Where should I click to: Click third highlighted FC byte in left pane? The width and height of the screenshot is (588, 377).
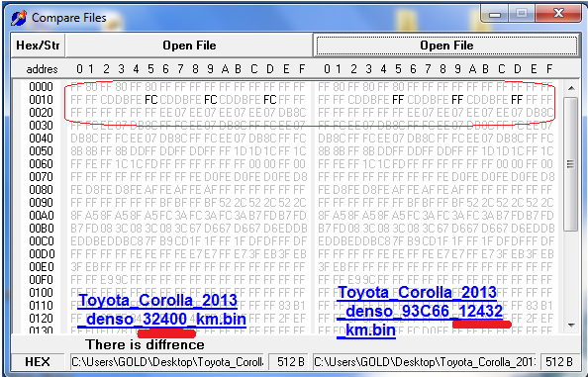[x=270, y=100]
